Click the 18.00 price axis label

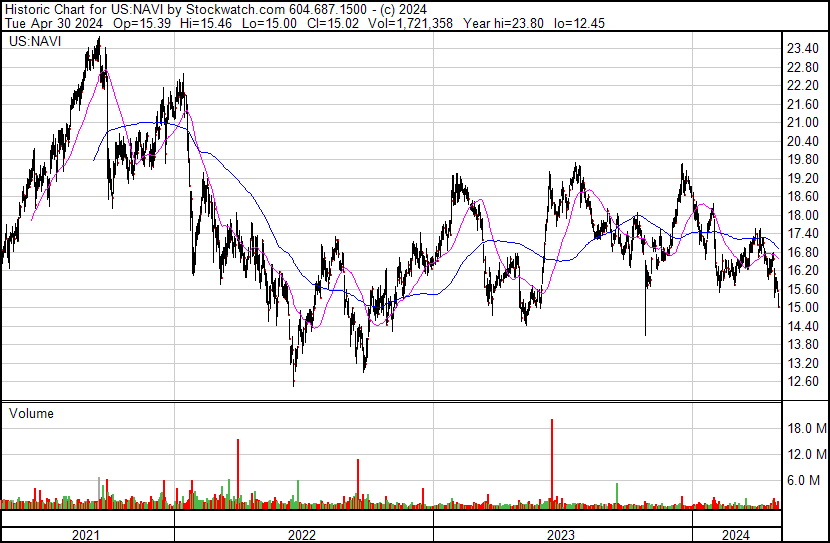coord(803,215)
